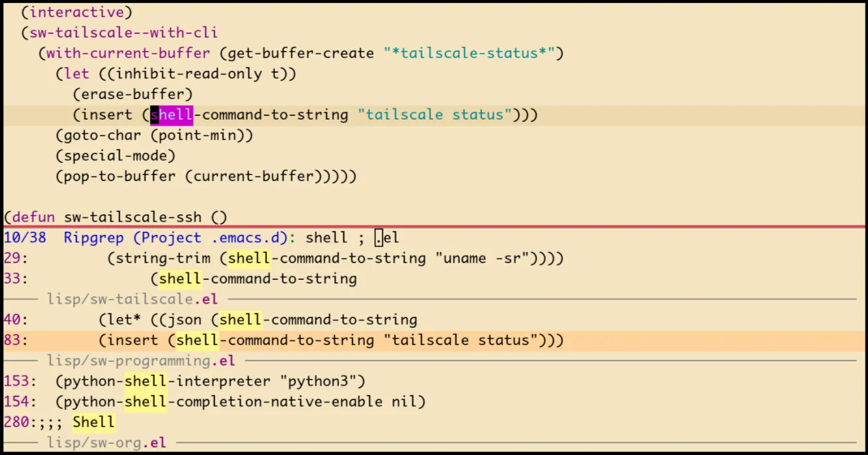The height and width of the screenshot is (455, 868).
Task: Click the magenta highlighted shell text
Action: pos(171,115)
